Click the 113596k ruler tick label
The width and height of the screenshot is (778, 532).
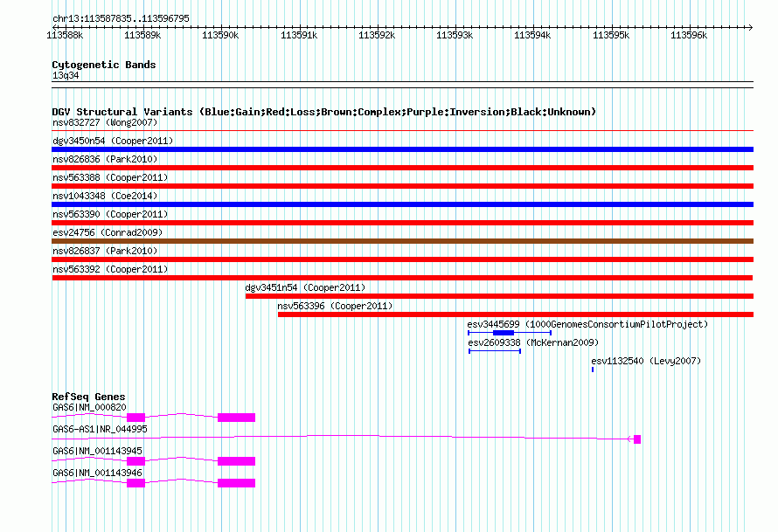(x=689, y=35)
